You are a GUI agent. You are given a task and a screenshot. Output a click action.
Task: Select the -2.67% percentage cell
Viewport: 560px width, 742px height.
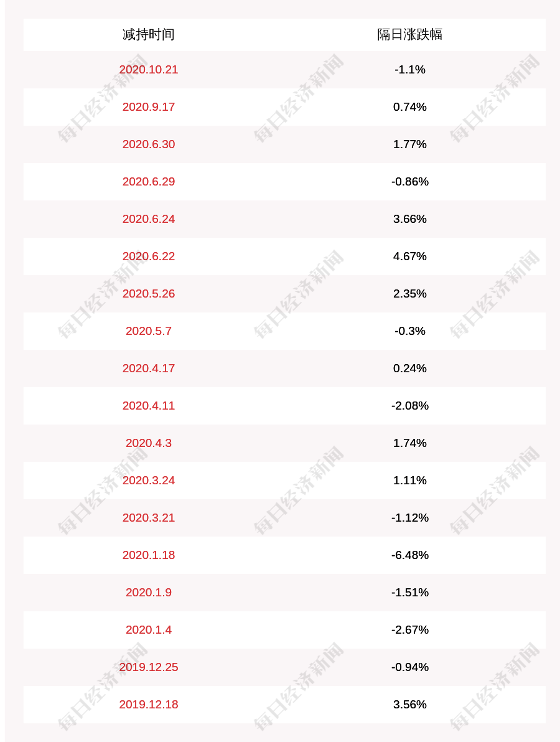pos(409,630)
